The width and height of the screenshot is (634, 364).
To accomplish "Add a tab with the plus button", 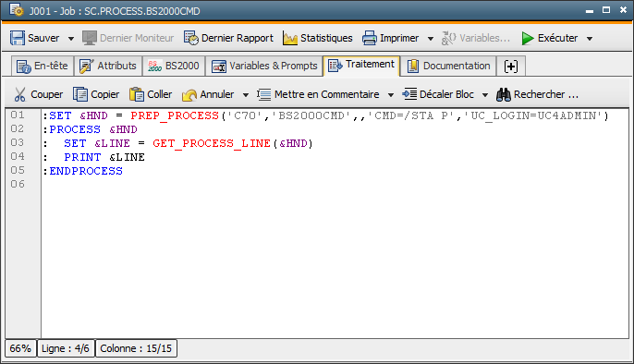I will (x=511, y=67).
